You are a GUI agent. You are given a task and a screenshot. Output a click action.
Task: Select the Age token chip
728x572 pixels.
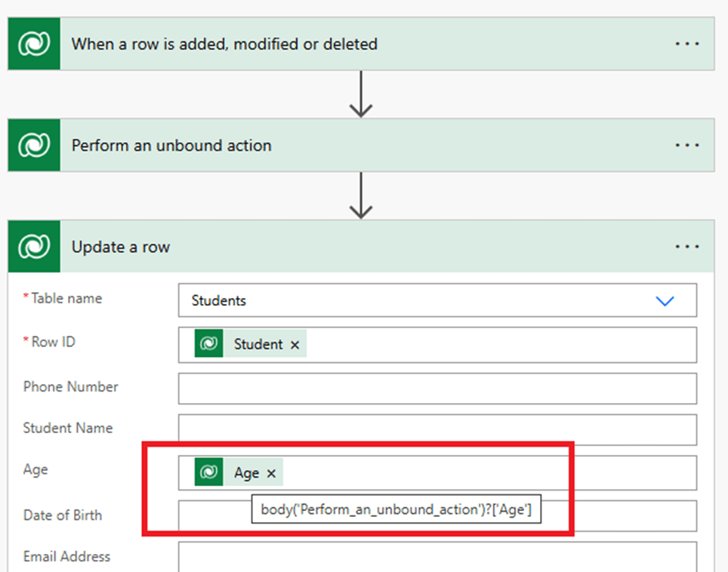coord(245,473)
